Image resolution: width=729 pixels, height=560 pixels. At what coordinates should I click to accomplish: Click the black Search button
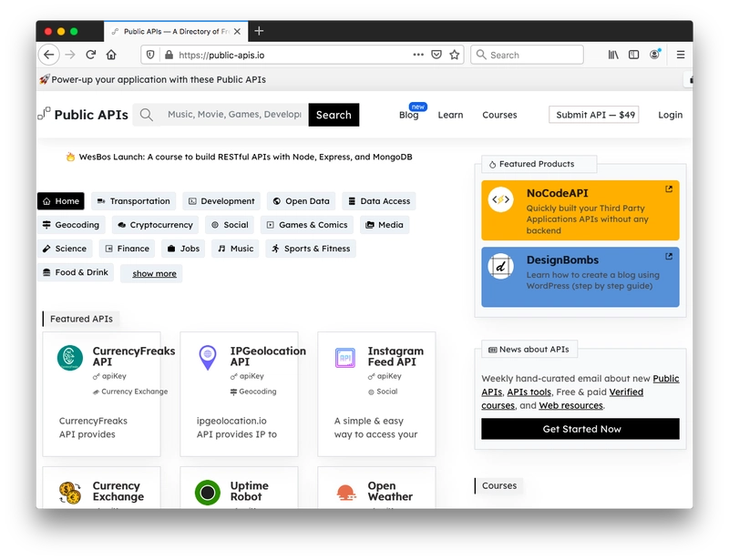tap(334, 115)
